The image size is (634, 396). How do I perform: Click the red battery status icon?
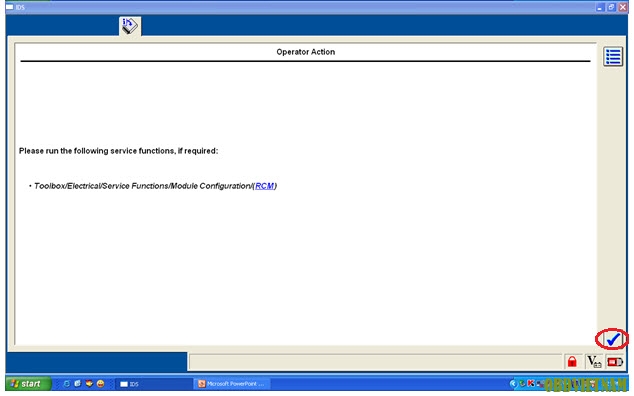point(614,361)
